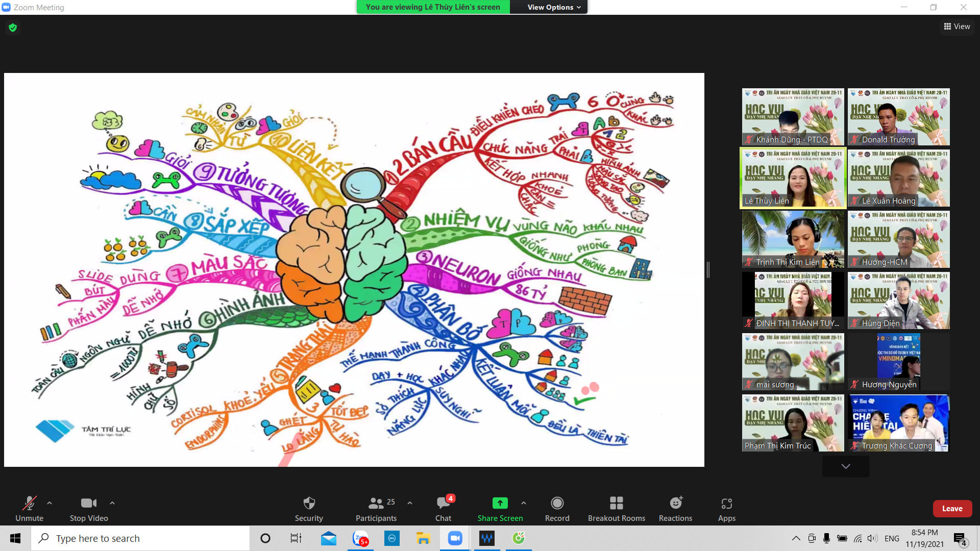The height and width of the screenshot is (551, 980).
Task: Open Windows Start menu
Action: point(15,538)
